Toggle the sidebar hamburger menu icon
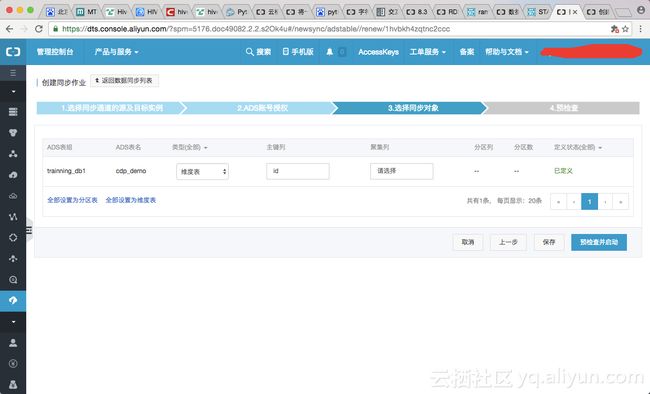The image size is (650, 394). point(13,73)
